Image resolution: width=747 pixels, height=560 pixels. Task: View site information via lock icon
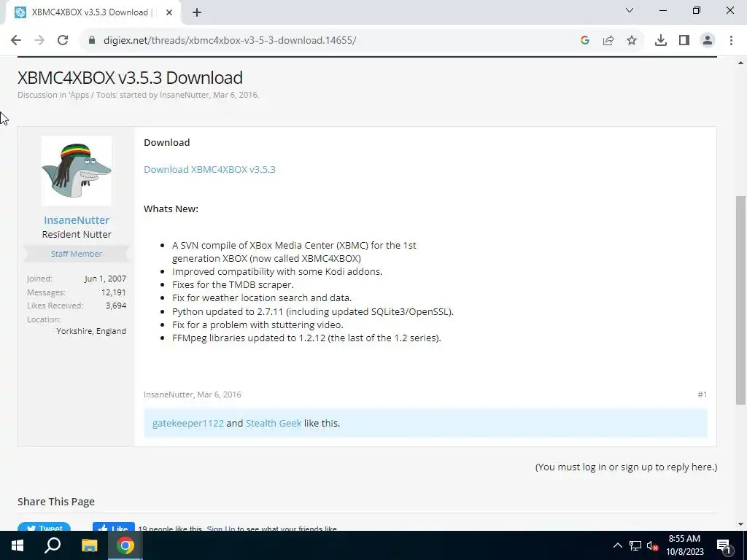tap(92, 41)
